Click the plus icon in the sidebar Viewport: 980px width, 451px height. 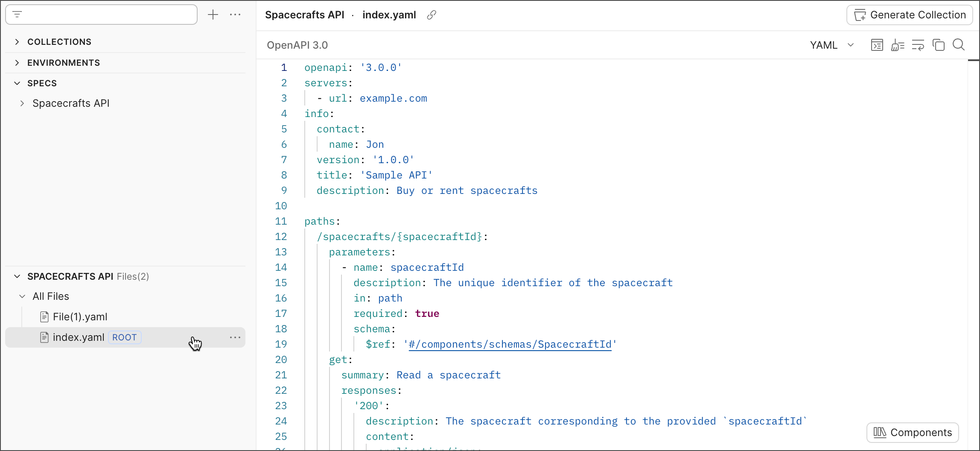tap(213, 15)
